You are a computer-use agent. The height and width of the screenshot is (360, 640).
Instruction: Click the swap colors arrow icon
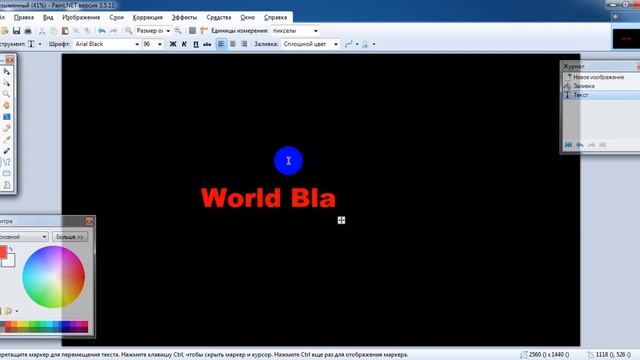[11, 249]
